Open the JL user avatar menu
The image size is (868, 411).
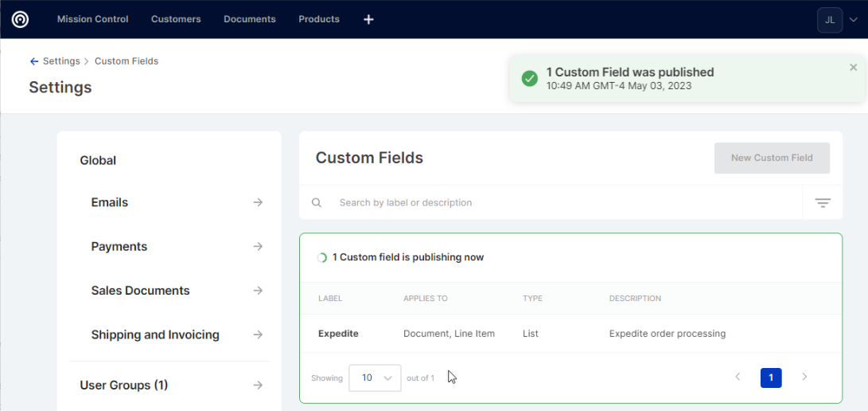coord(830,20)
